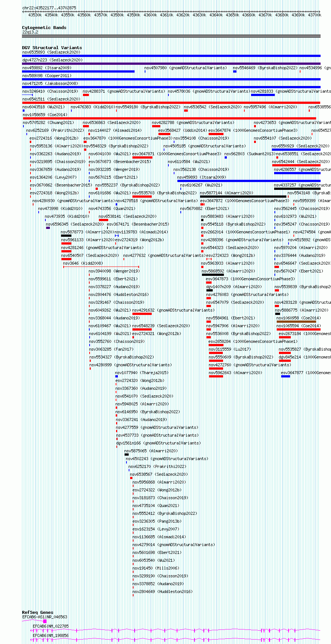Open variant nsv1077940 (Thareja2015)

click(141, 373)
